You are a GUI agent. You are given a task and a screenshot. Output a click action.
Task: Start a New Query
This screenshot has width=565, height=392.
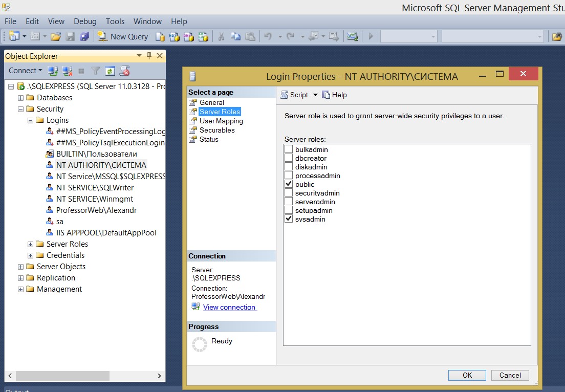coord(123,36)
